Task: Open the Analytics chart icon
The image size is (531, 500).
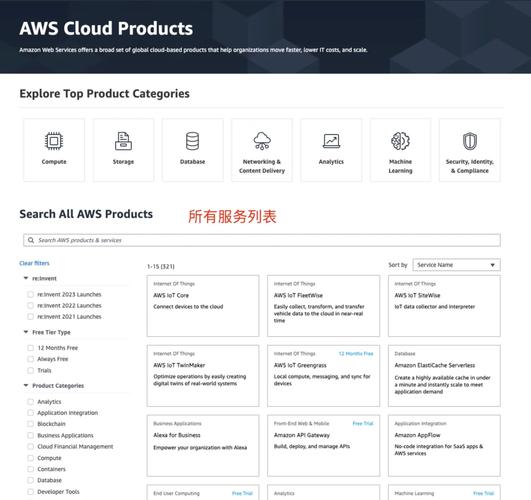Action: (331, 141)
